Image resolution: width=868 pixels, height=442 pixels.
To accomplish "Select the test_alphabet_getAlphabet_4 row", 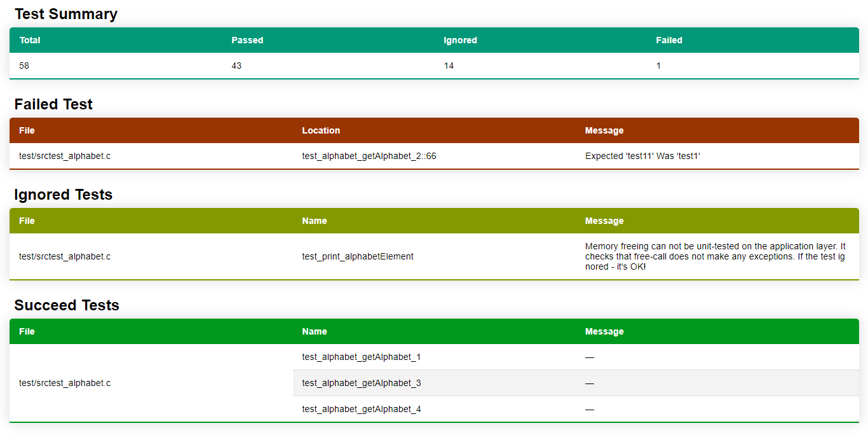I will coord(576,409).
